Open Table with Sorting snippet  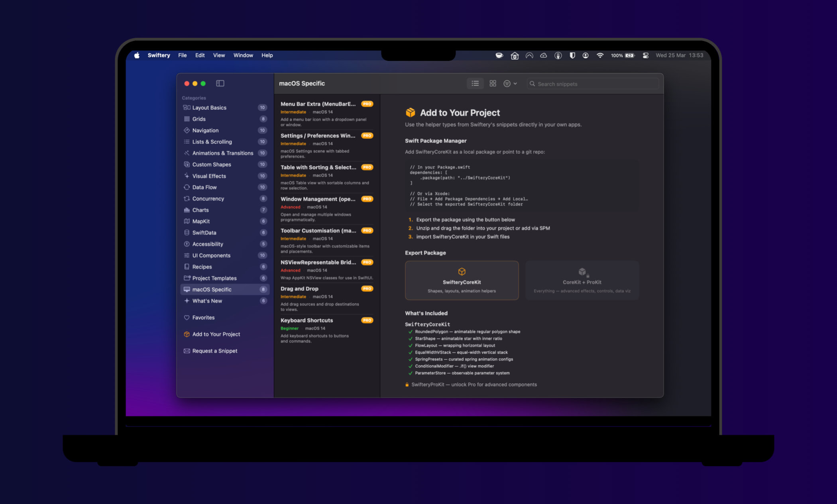[x=326, y=177]
